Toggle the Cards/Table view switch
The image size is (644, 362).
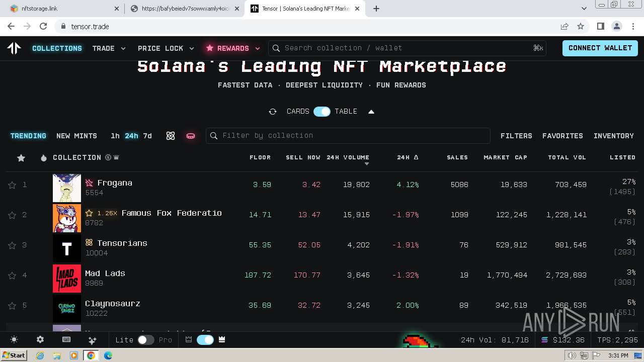[322, 112]
